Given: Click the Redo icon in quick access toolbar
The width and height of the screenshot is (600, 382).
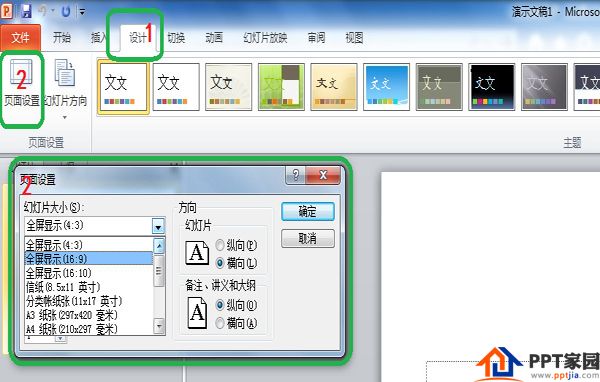Looking at the screenshot, I should tap(66, 11).
